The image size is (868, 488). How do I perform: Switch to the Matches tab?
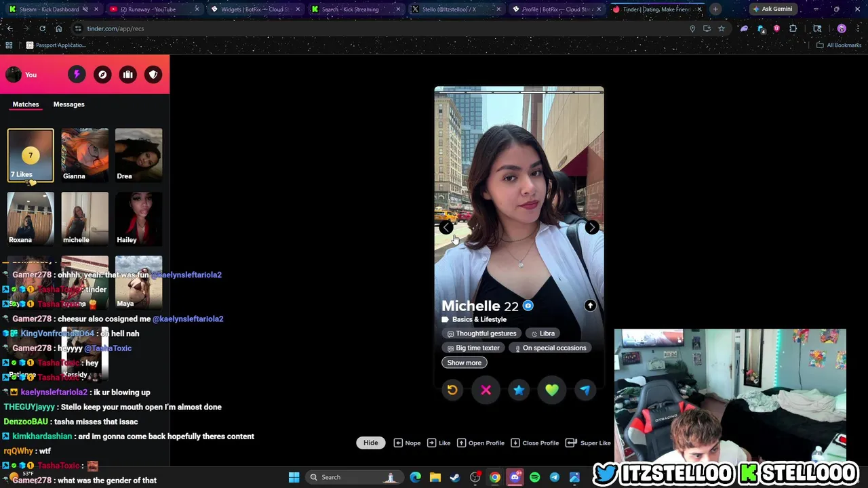26,104
